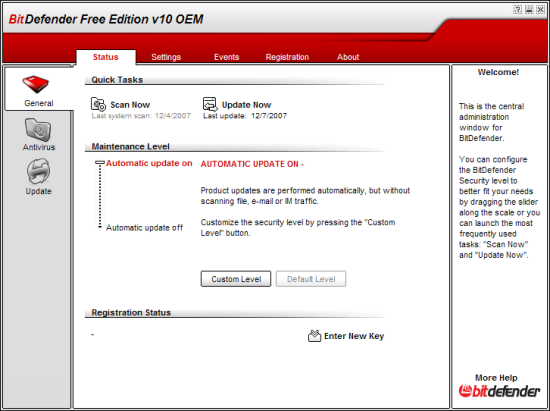The height and width of the screenshot is (411, 550).
Task: Click the help question mark title bar icon
Action: point(518,10)
